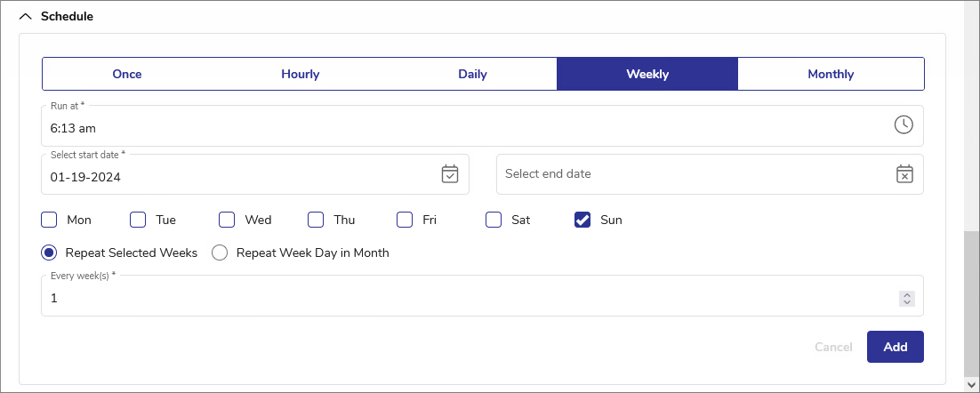Switch to the Daily schedule tab

coord(472,74)
